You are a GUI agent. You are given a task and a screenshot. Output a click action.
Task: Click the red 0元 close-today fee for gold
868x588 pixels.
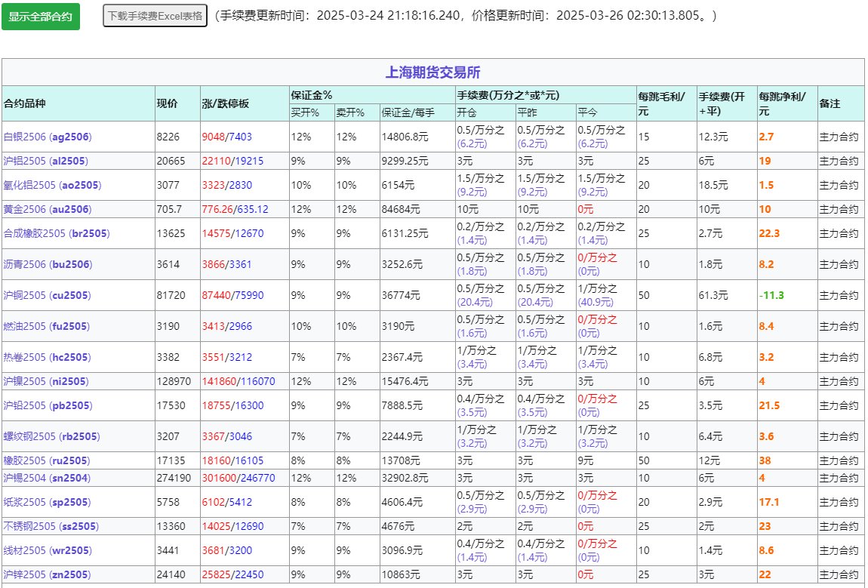coord(585,209)
